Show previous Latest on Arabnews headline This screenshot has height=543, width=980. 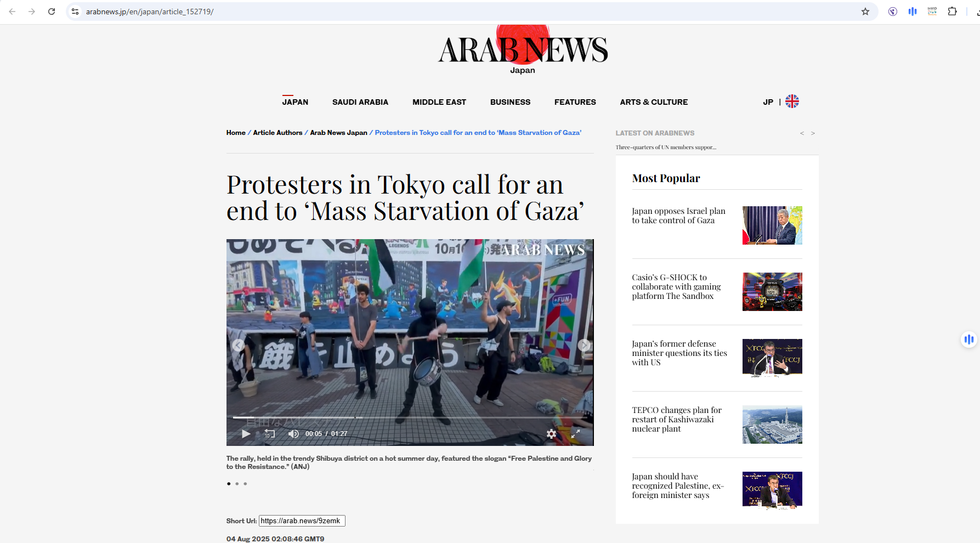pyautogui.click(x=801, y=133)
